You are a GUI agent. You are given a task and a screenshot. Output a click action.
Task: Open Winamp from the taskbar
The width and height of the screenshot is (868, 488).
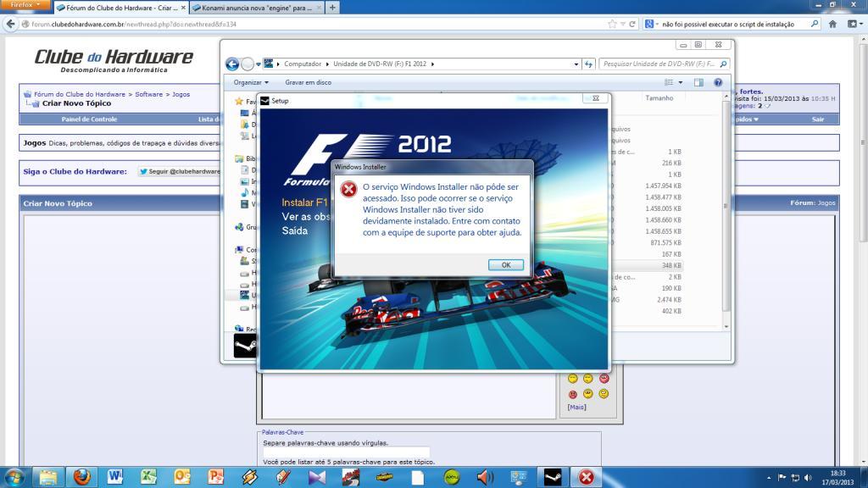[x=250, y=477]
